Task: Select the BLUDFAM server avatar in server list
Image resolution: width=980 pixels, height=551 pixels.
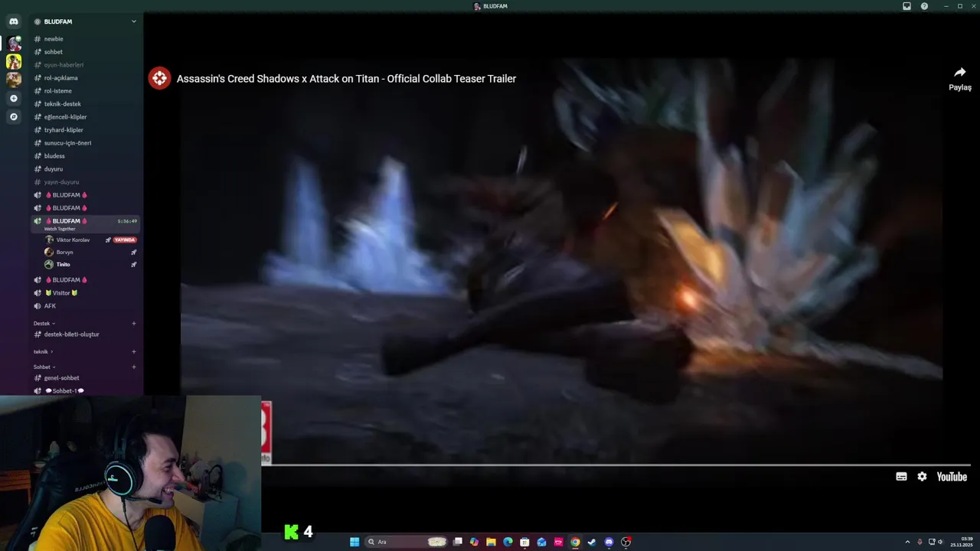Action: pyautogui.click(x=14, y=44)
